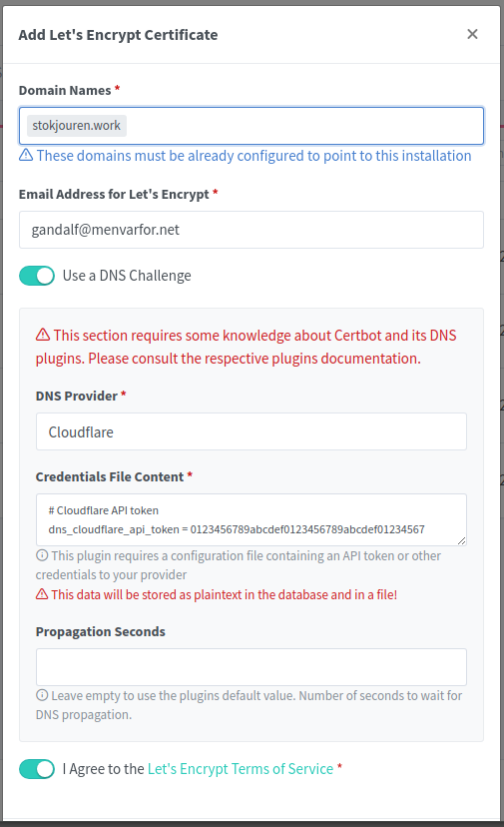This screenshot has height=827, width=504.
Task: Click info icon beside plugin configuration hint
Action: coord(42,555)
